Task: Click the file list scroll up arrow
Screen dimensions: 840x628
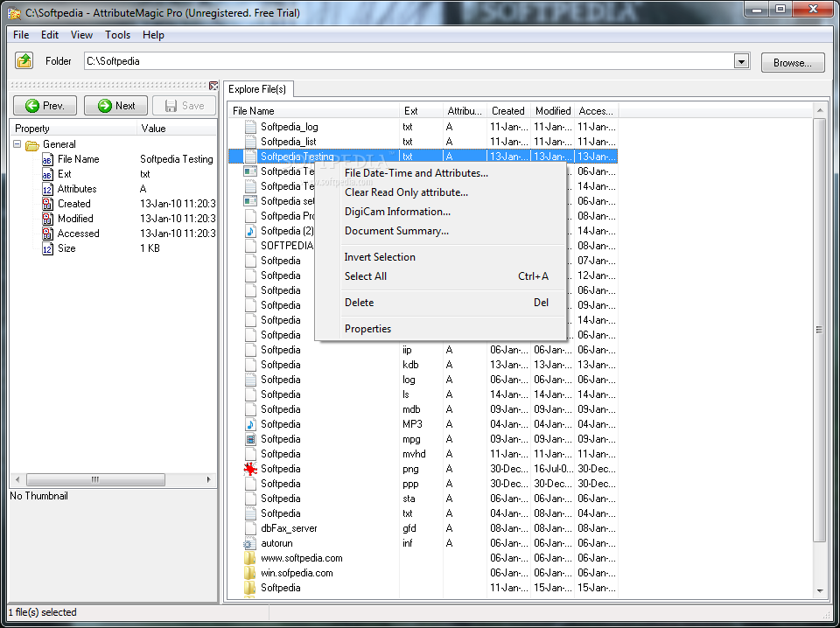Action: (x=820, y=111)
